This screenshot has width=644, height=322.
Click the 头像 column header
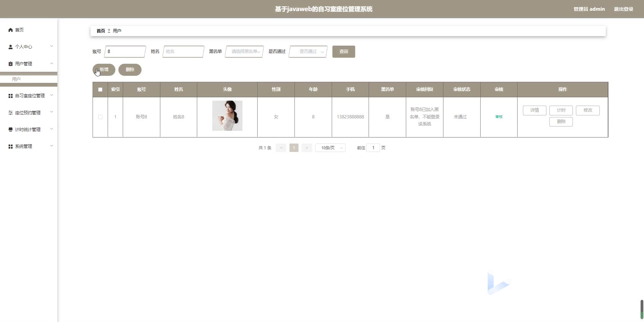pyautogui.click(x=227, y=90)
